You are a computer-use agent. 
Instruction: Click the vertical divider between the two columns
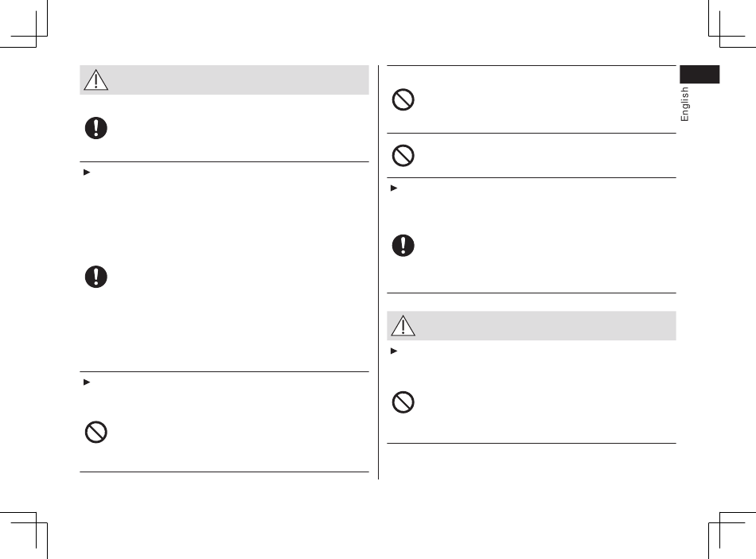[379, 272]
